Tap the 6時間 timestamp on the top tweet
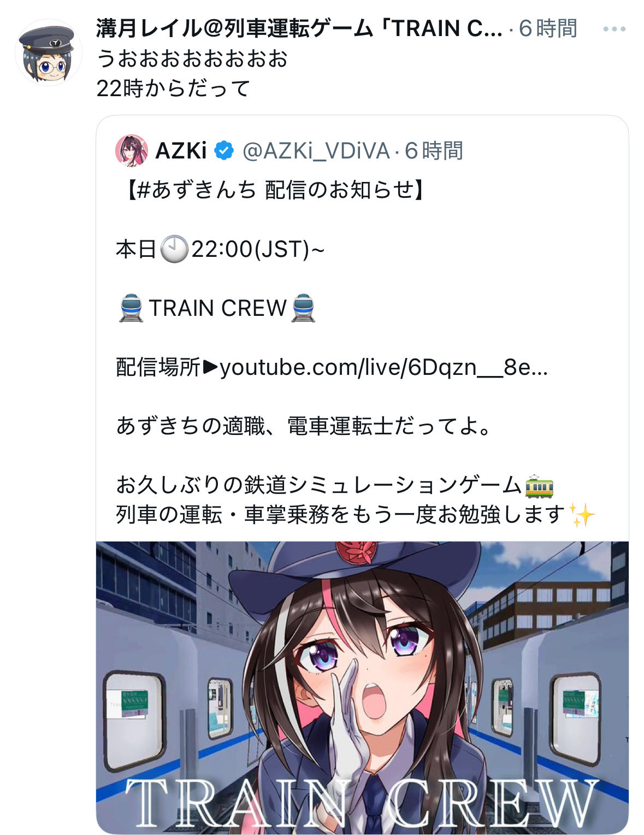644x835 pixels. 548,28
